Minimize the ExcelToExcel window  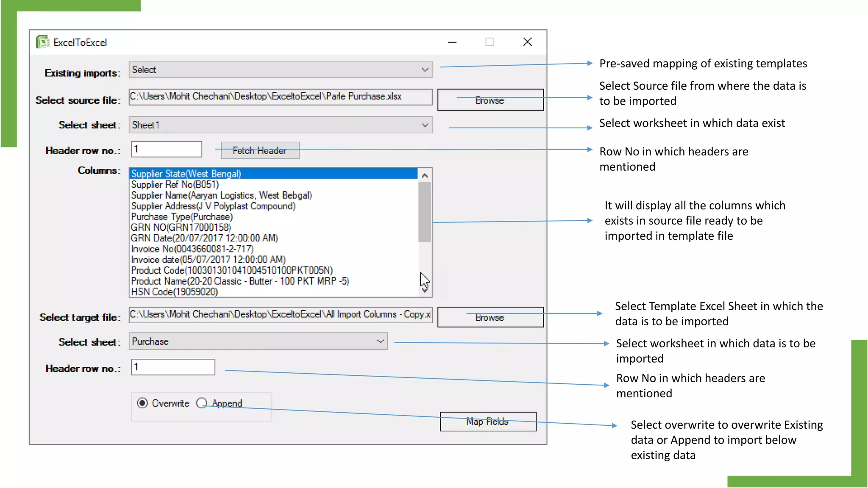click(x=452, y=42)
